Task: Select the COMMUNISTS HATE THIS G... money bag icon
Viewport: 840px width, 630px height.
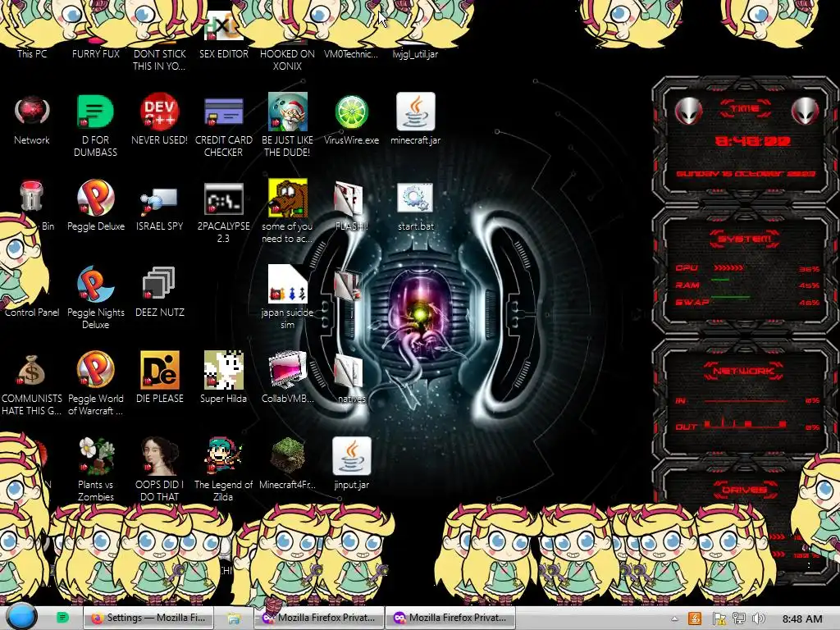Action: coord(32,370)
